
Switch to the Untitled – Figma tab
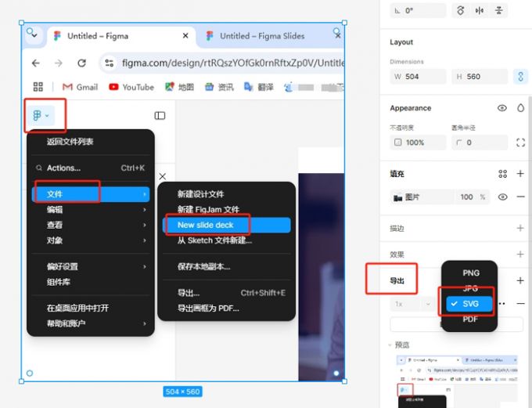pos(121,36)
